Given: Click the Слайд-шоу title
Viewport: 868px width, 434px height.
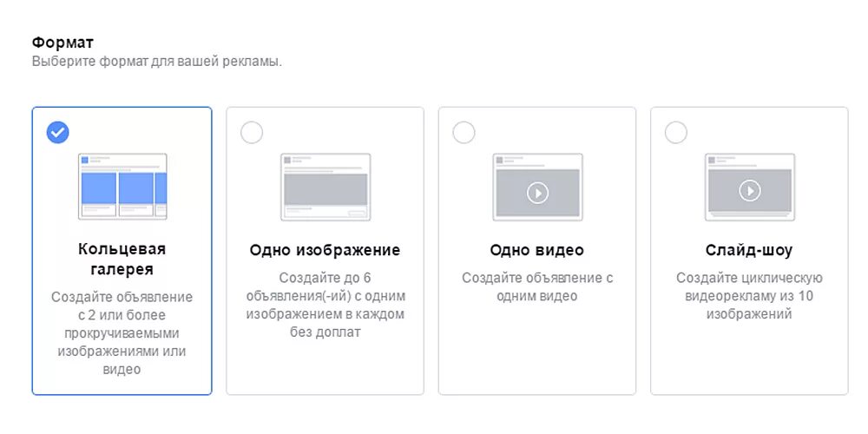Looking at the screenshot, I should click(749, 250).
